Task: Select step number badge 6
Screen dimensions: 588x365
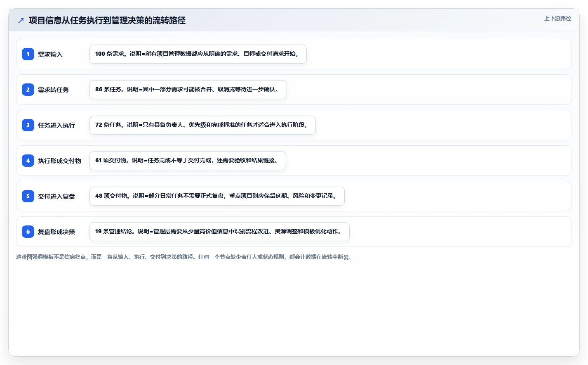Action: pyautogui.click(x=28, y=232)
